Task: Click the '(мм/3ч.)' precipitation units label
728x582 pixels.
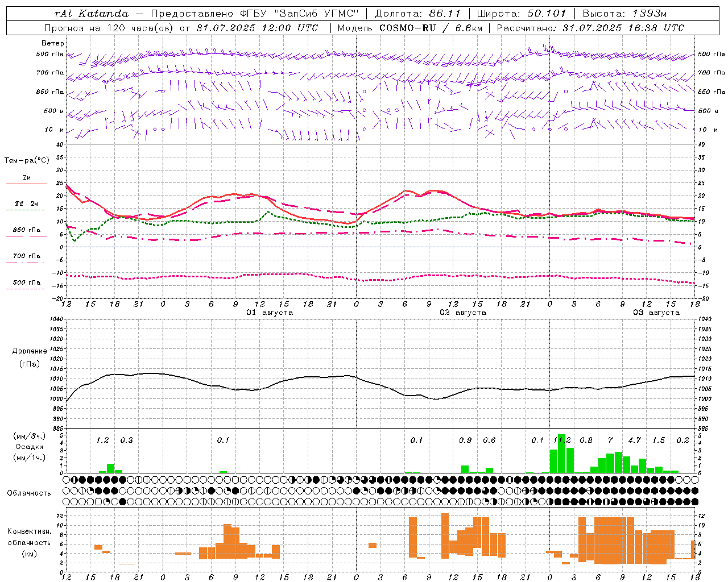Action: [x=29, y=436]
